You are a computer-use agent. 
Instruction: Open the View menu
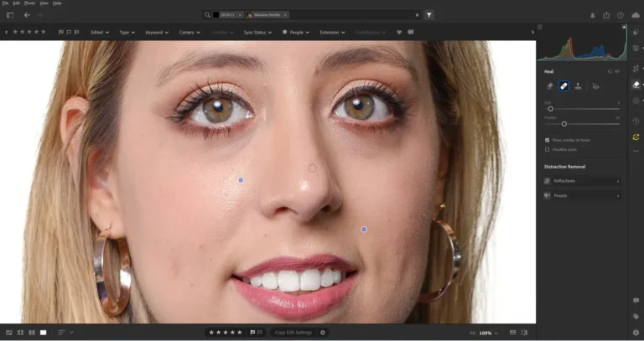(44, 3)
